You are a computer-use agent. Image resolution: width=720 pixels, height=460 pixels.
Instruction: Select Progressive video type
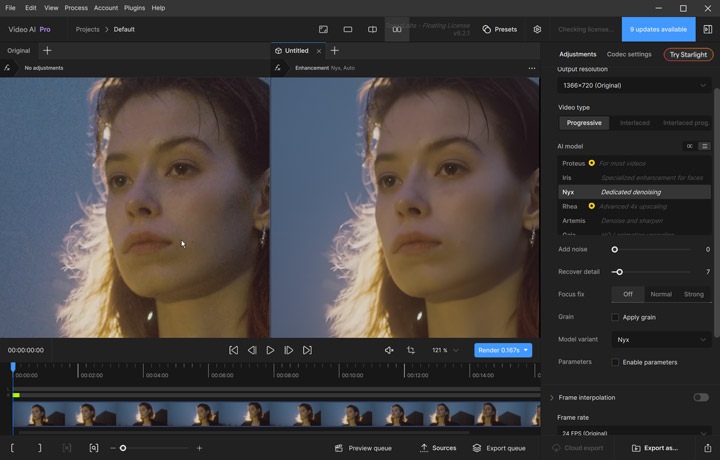tap(584, 123)
